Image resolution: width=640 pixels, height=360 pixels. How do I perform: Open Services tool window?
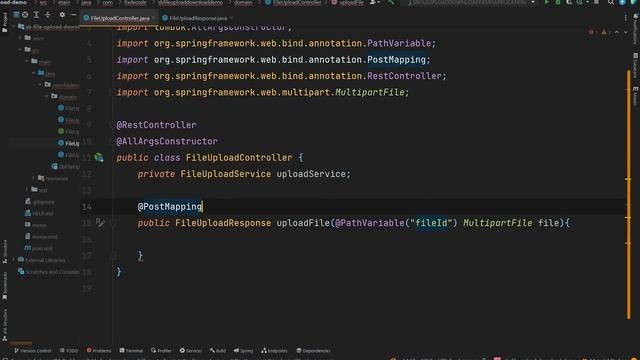tap(191, 351)
